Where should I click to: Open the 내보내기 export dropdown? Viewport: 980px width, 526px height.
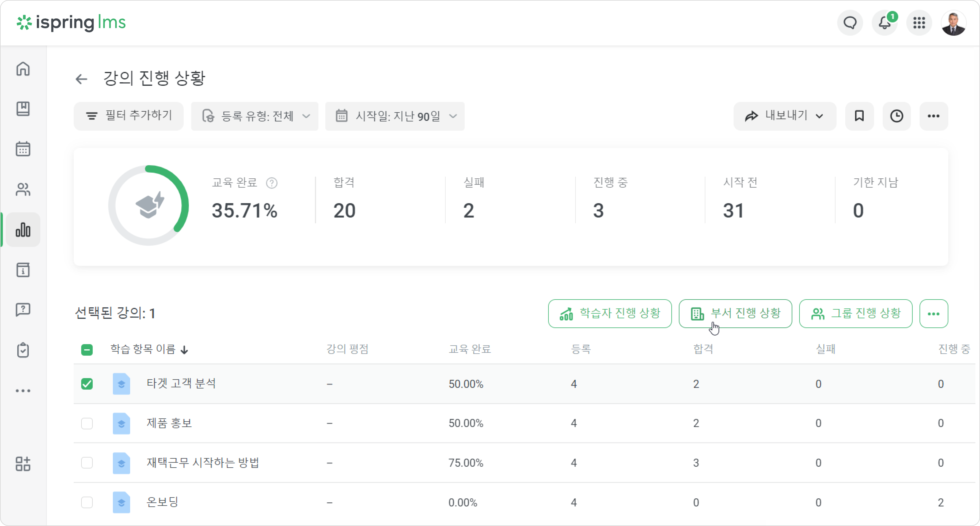[x=785, y=116]
